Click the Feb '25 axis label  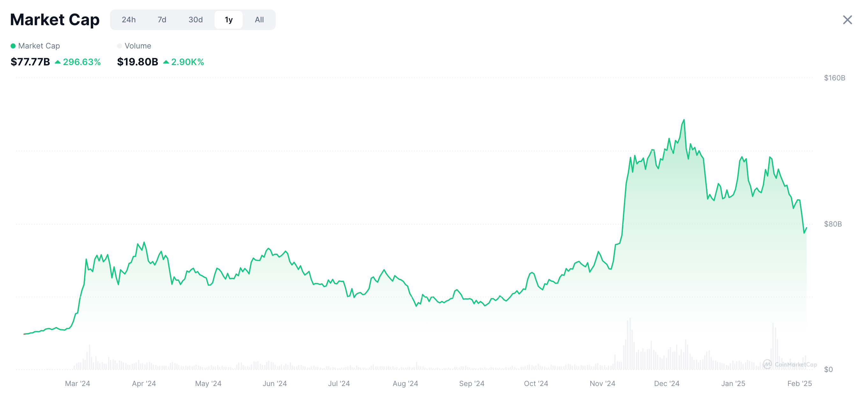(x=799, y=383)
